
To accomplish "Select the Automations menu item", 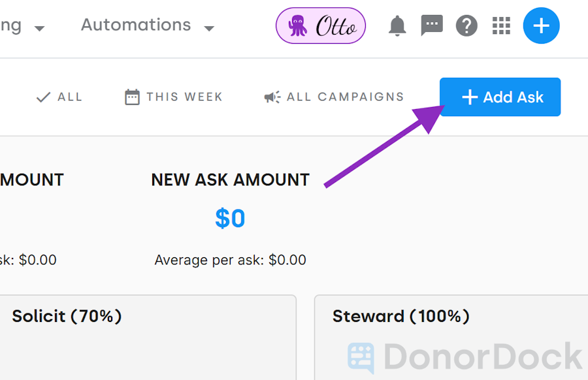I will pos(135,25).
